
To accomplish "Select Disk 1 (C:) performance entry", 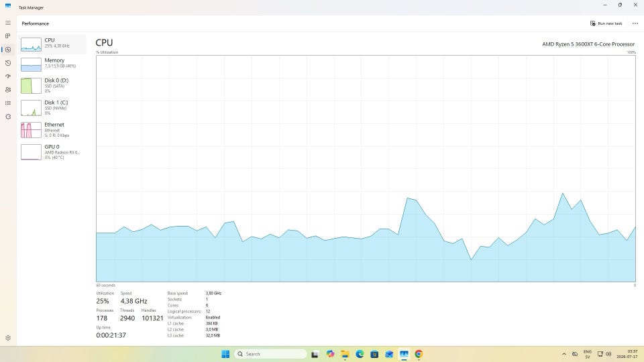I will 52,108.
